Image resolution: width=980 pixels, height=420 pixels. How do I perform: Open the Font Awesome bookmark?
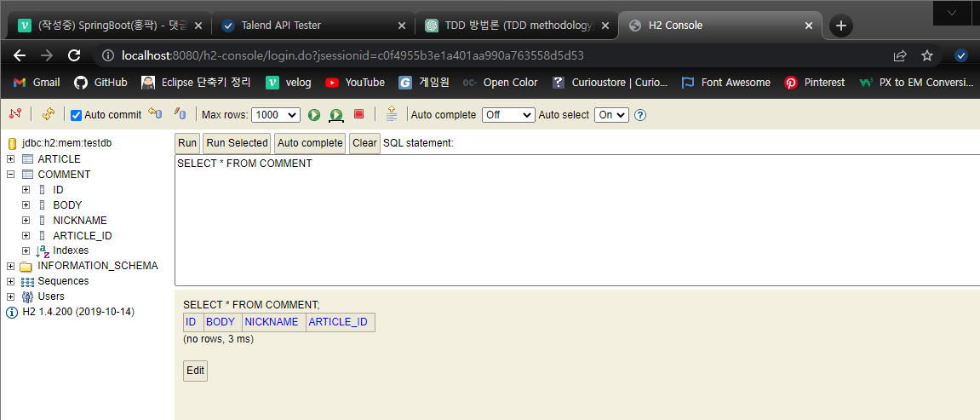tap(725, 83)
